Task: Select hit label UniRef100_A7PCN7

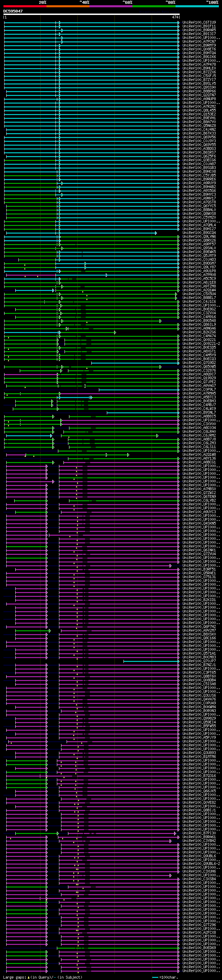Action: [199, 41]
